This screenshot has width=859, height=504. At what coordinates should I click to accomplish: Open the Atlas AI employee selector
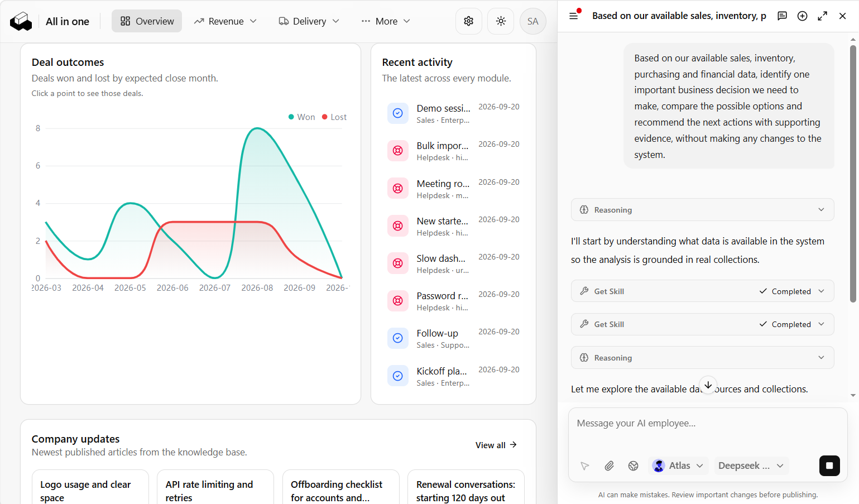[x=678, y=465]
